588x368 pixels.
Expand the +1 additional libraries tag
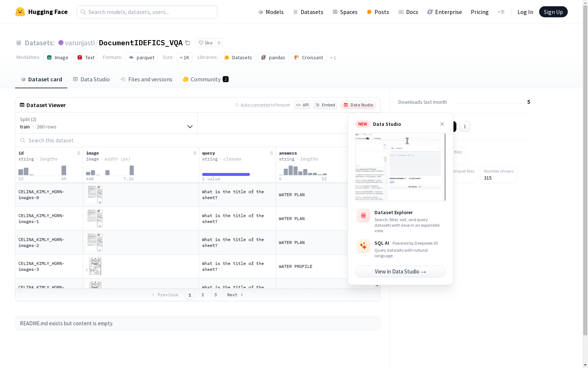333,57
